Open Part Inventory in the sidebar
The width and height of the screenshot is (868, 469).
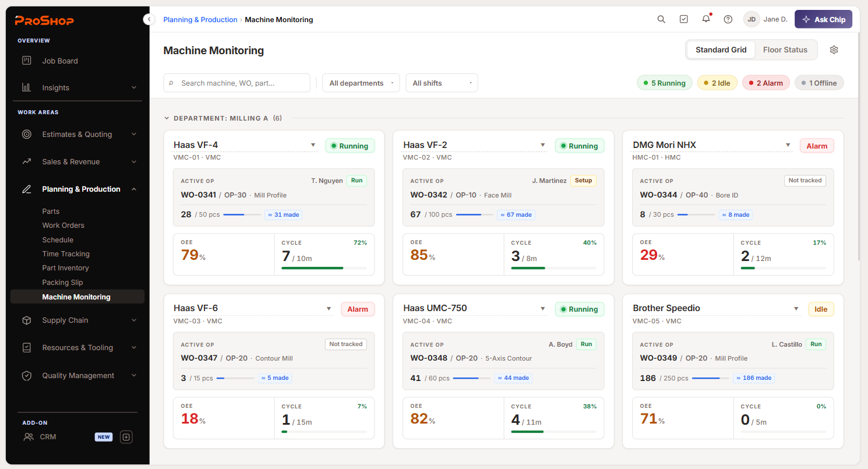click(65, 268)
